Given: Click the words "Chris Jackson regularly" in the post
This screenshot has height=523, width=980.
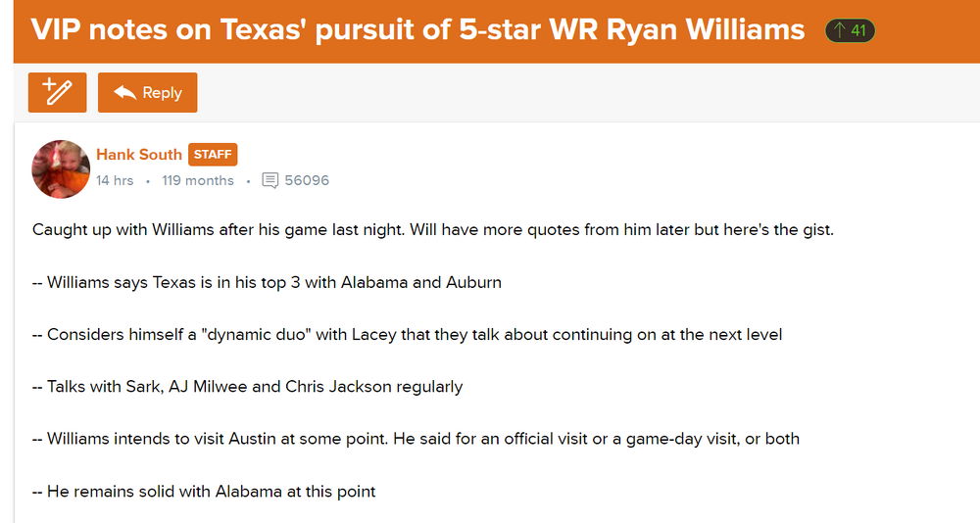Looking at the screenshot, I should 373,386.
